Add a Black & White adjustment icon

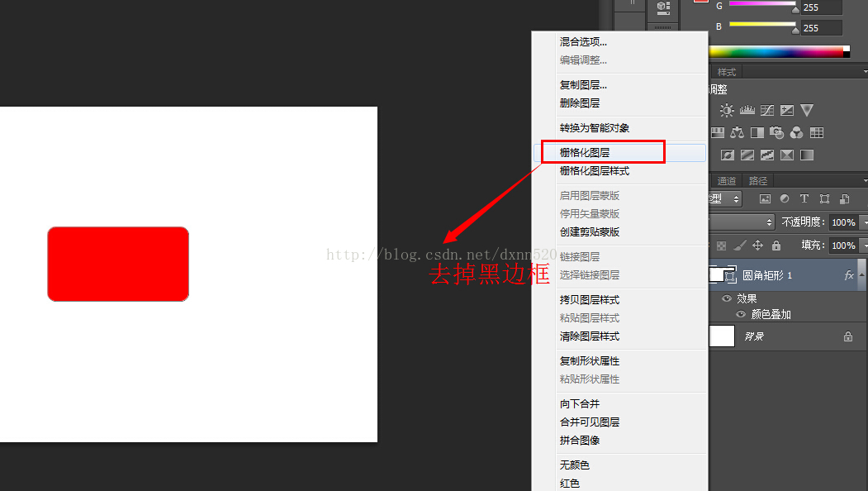(757, 132)
